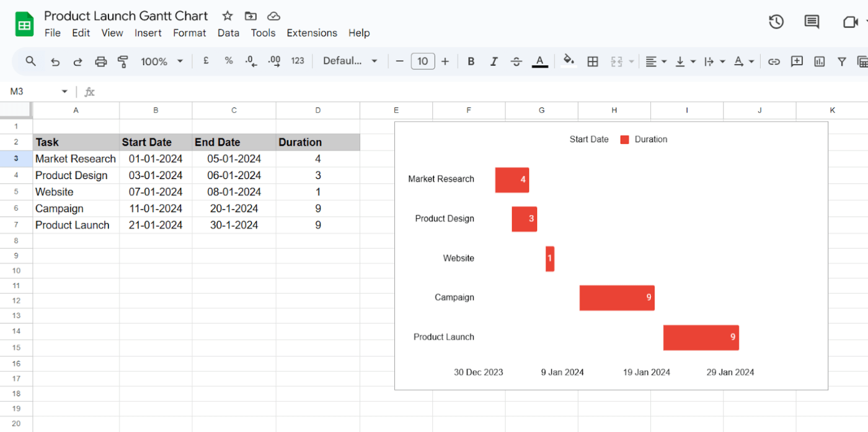Open the fill color bucket
This screenshot has height=432, width=868.
pos(569,61)
